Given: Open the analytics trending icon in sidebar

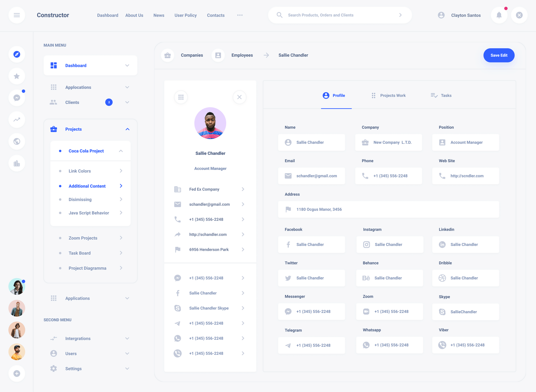Looking at the screenshot, I should [17, 120].
